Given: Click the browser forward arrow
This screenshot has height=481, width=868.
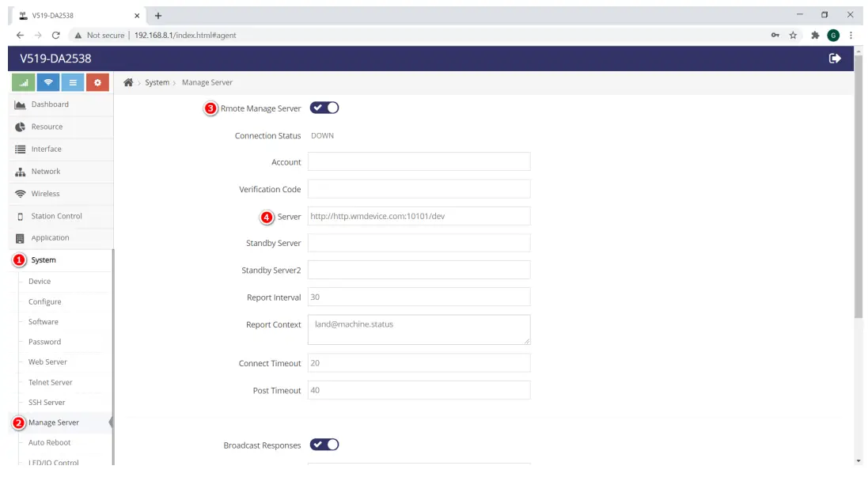Looking at the screenshot, I should [38, 35].
